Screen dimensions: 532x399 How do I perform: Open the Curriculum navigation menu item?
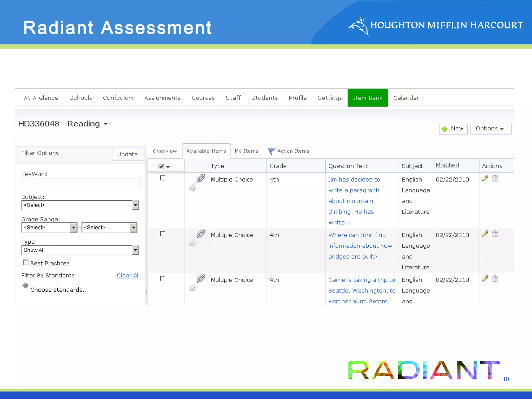(118, 98)
